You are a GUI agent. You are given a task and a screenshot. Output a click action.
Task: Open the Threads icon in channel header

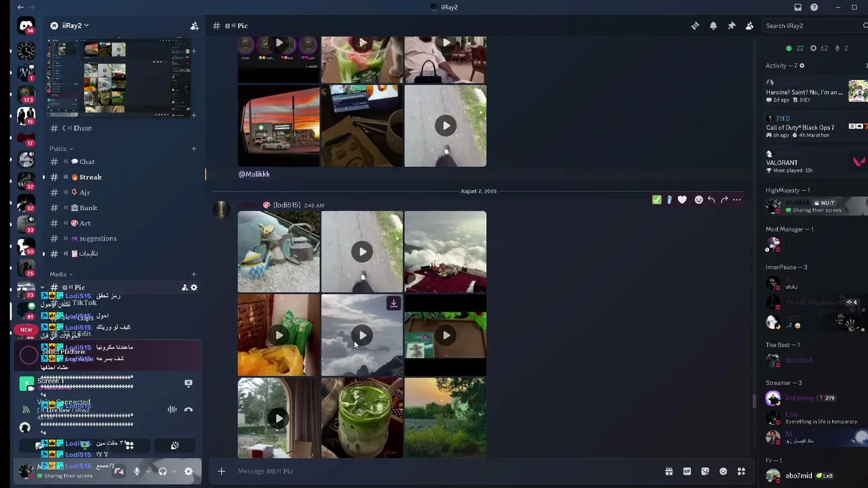695,26
